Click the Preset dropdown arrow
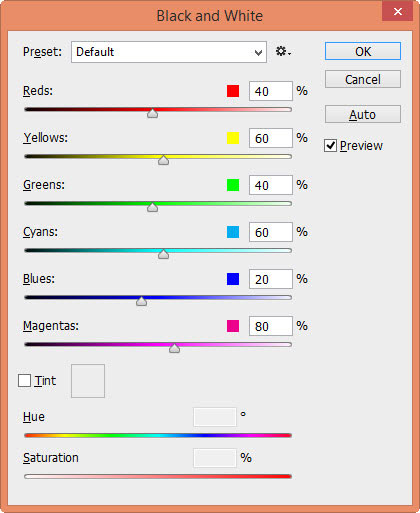The height and width of the screenshot is (513, 420). click(x=258, y=52)
